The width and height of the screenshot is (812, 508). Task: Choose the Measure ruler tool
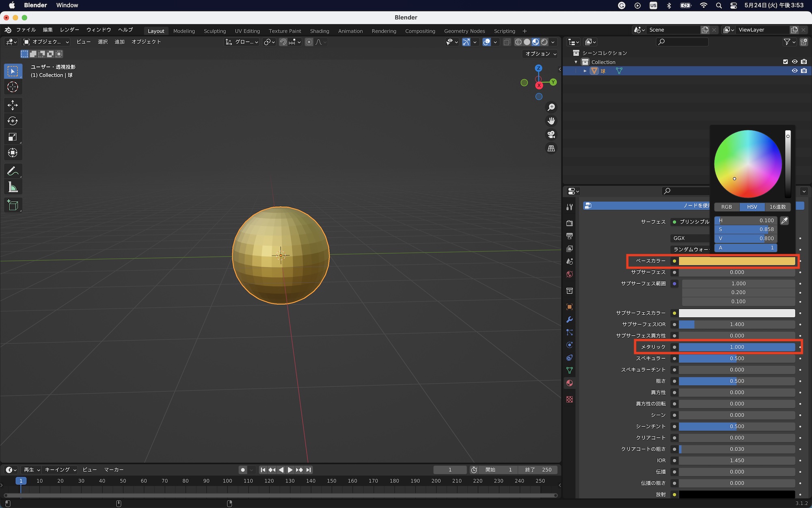pyautogui.click(x=13, y=187)
